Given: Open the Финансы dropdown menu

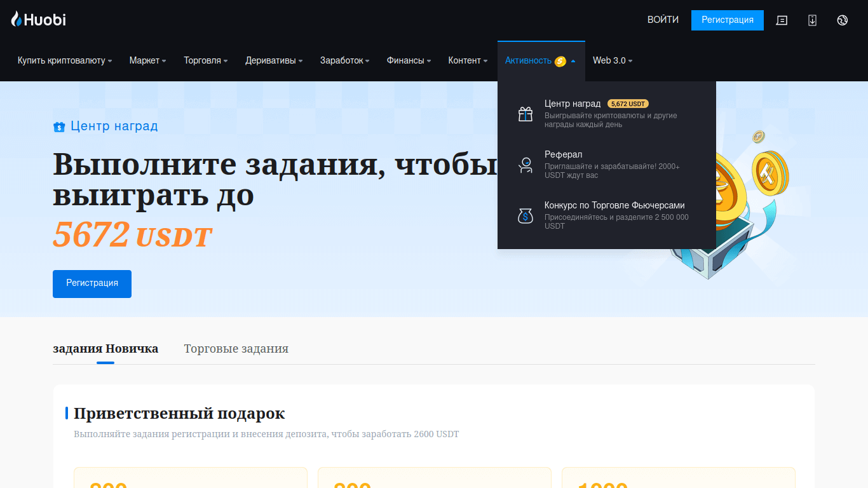Looking at the screenshot, I should tap(409, 61).
